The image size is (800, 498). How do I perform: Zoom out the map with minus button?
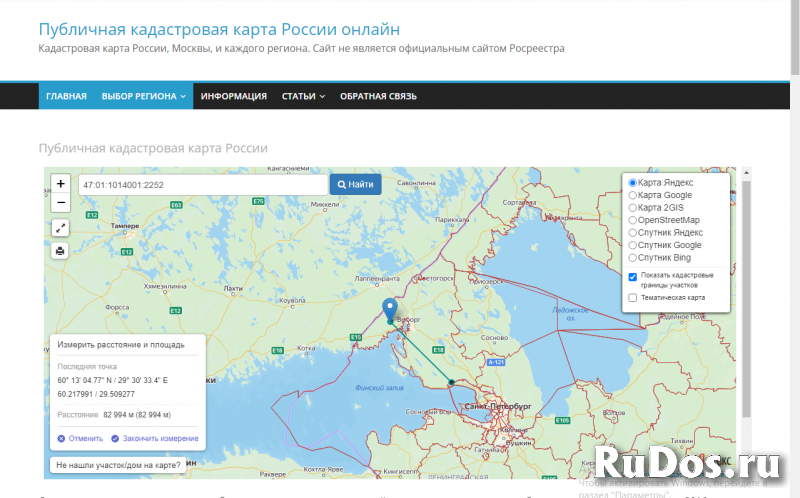coord(61,203)
